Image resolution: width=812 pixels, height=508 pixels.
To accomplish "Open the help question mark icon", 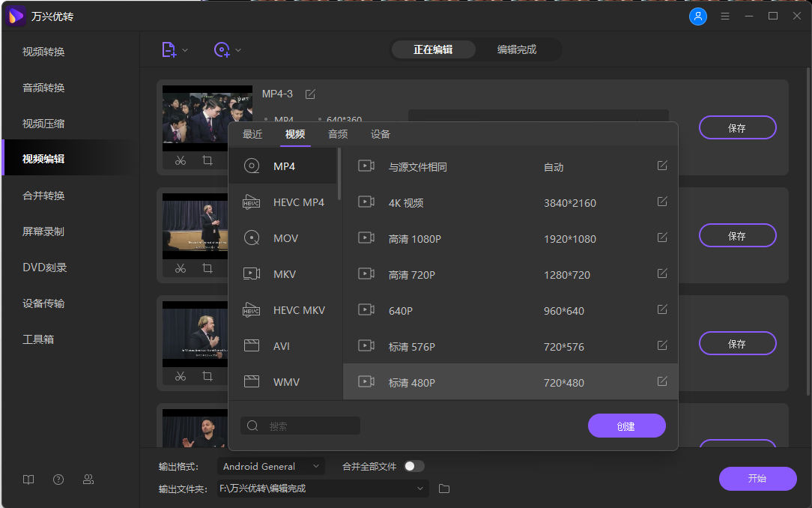I will [x=58, y=480].
